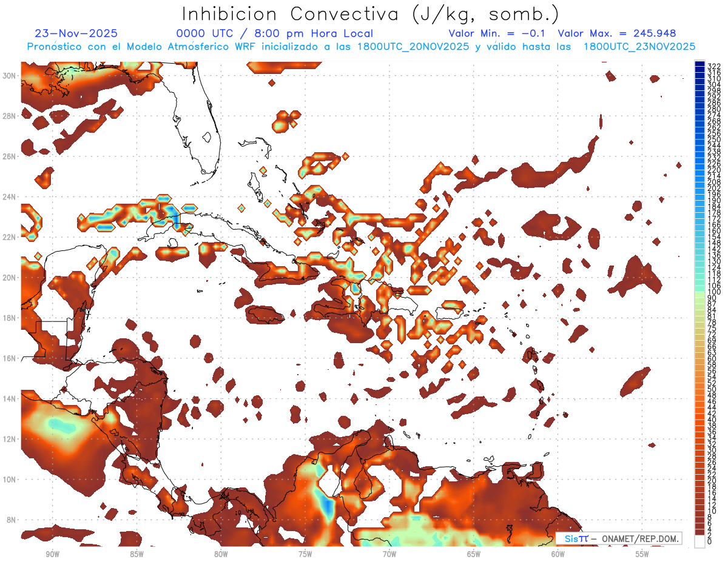728x562 pixels.
Task: Click the 18N latitude label
Action: (10, 318)
